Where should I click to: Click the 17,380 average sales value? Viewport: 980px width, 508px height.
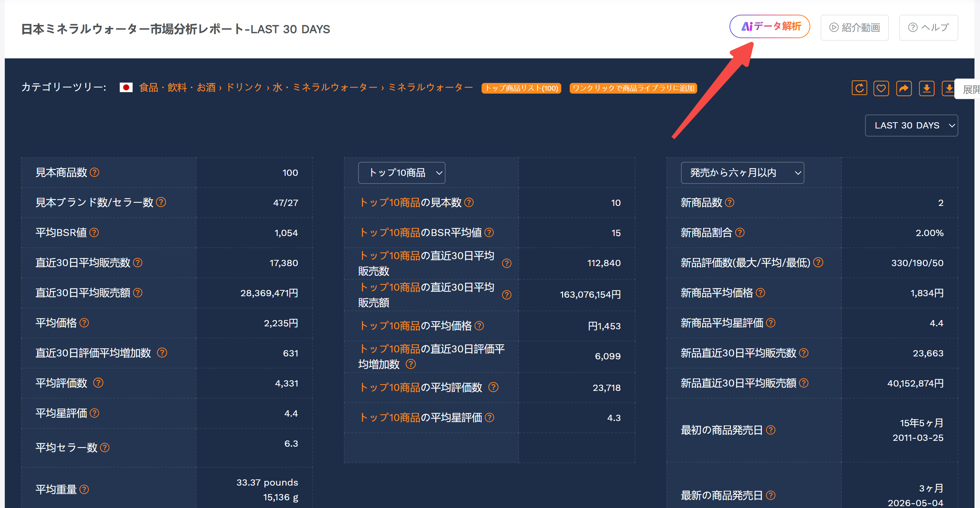tap(284, 263)
